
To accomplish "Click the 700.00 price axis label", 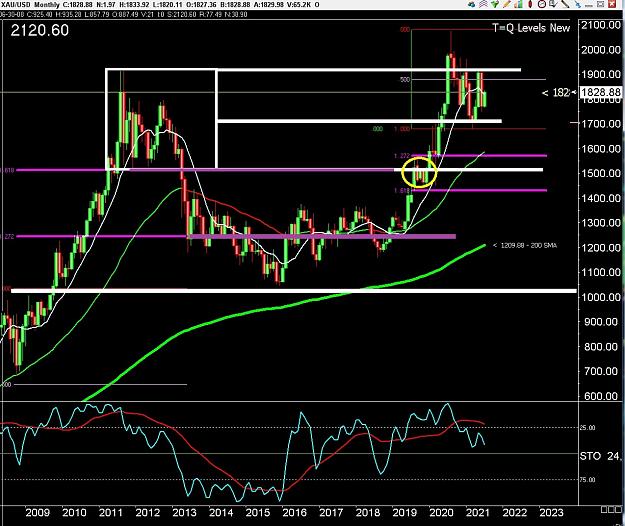I will 603,371.
